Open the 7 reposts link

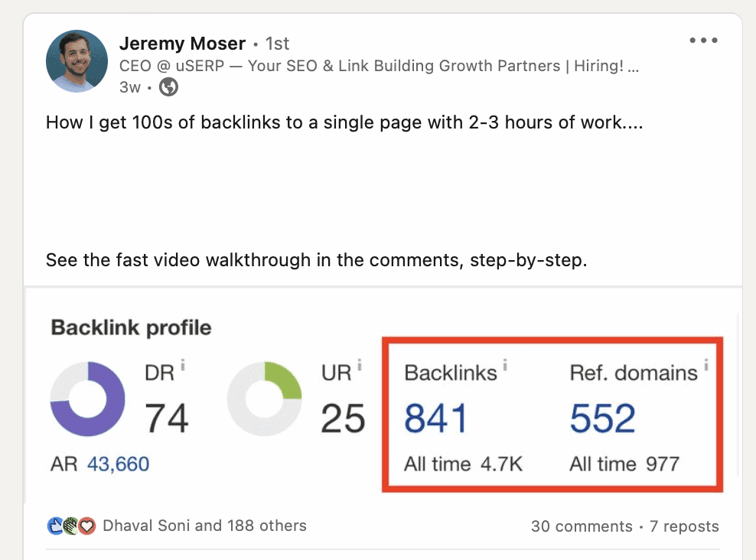point(684,526)
